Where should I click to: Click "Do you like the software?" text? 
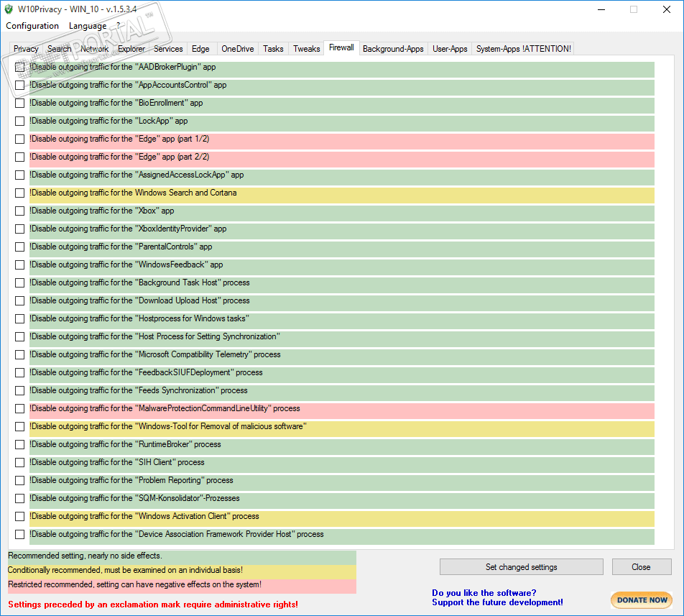pyautogui.click(x=484, y=593)
